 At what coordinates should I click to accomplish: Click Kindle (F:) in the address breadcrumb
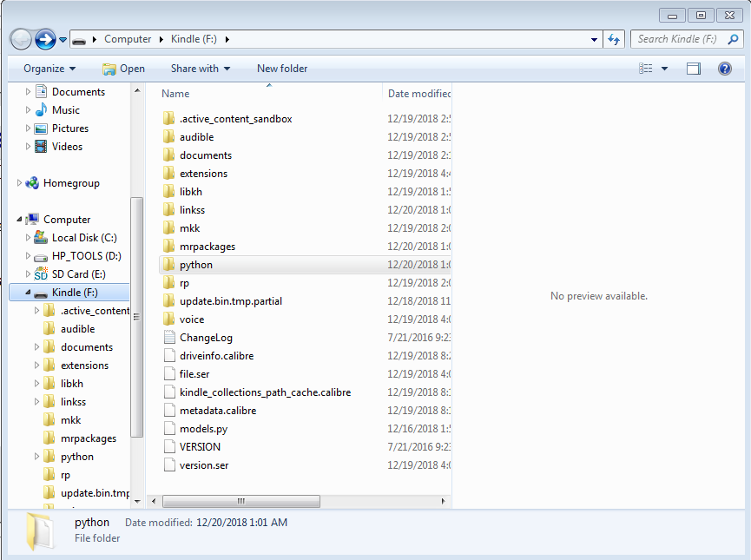(194, 39)
